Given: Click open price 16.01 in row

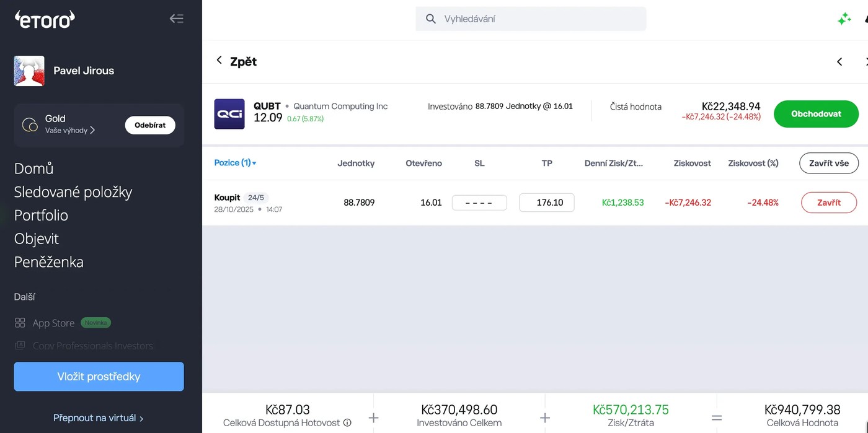Looking at the screenshot, I should click(431, 203).
